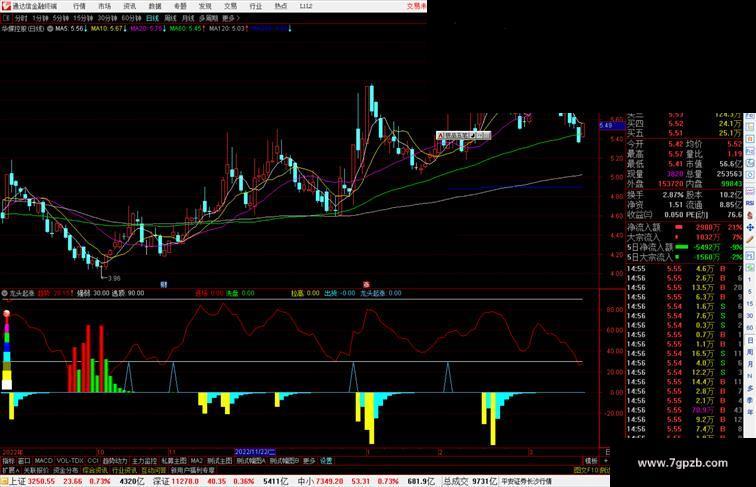Viewport: 756px width, 487px height.
Task: Open the 数据 menu
Action: point(155,6)
